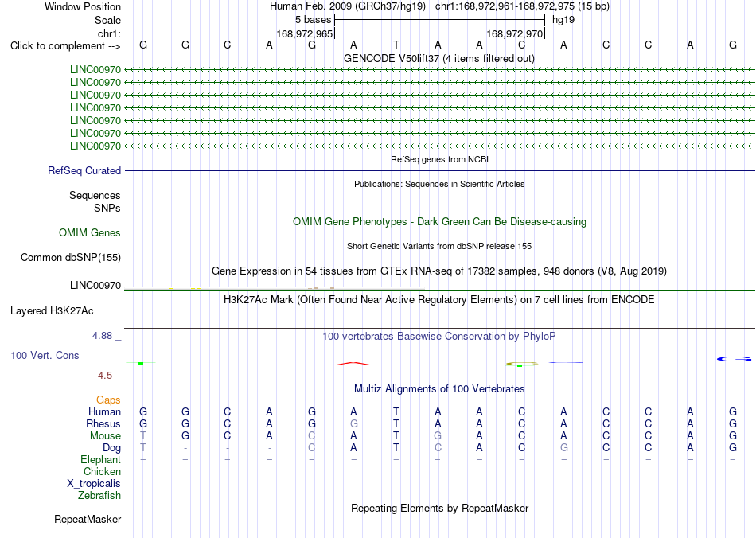The height and width of the screenshot is (538, 756).
Task: Open the "Repeating Elements by RepeatMasker" title
Action: pyautogui.click(x=440, y=508)
